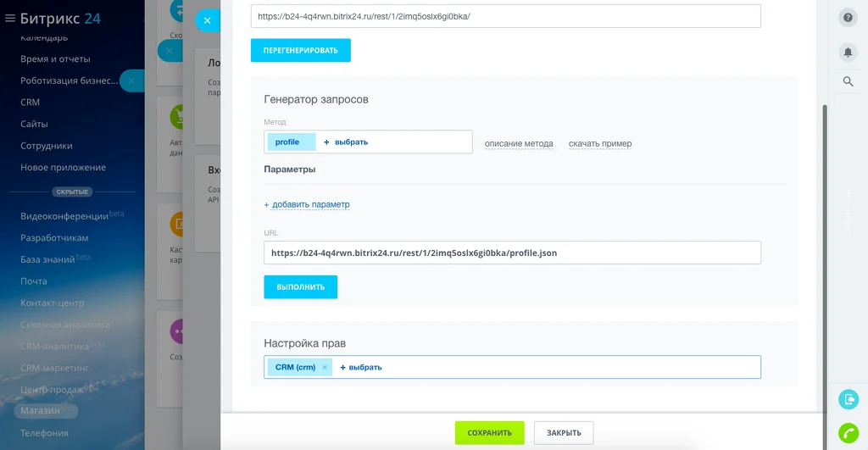Click the green СОХРАНИТЬ button
The image size is (868, 450).
(489, 433)
